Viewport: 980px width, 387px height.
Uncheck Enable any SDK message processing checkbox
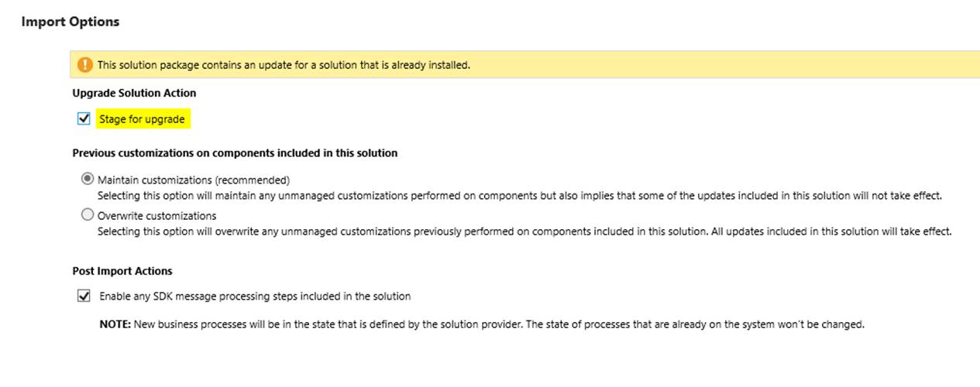(84, 296)
